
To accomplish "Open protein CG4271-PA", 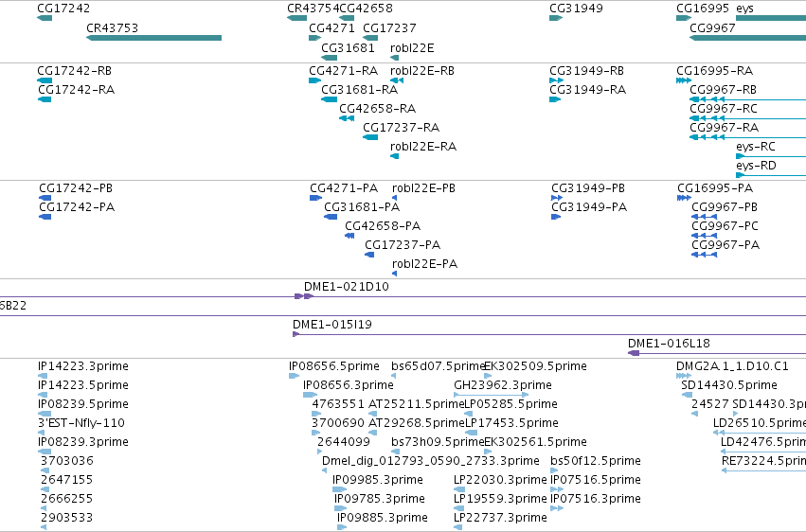I will (344, 188).
